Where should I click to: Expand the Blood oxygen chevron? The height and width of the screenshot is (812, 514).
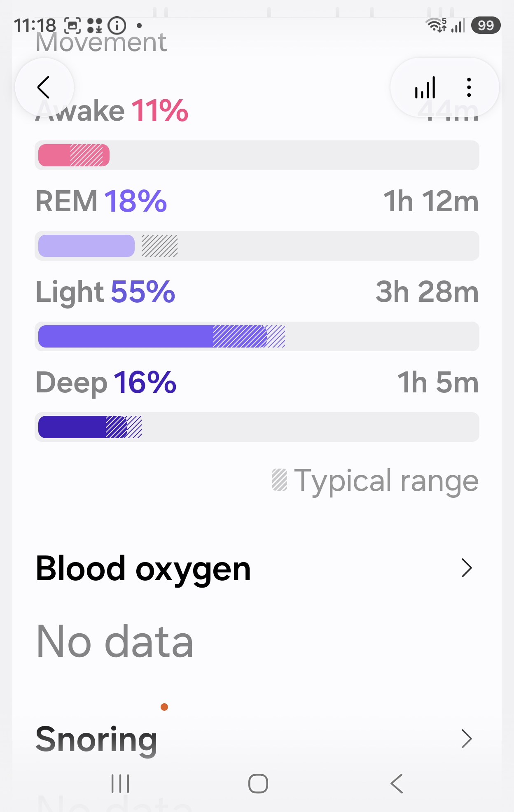tap(466, 568)
